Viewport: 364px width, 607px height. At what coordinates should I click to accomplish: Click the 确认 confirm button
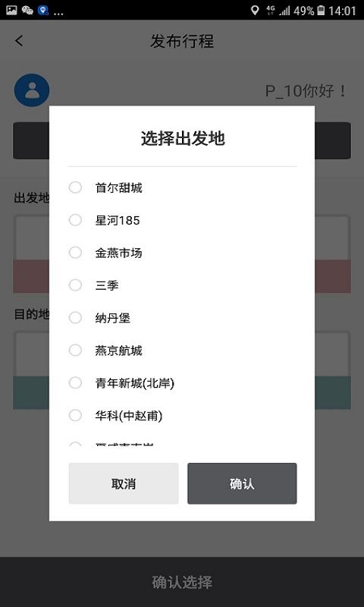tap(242, 483)
